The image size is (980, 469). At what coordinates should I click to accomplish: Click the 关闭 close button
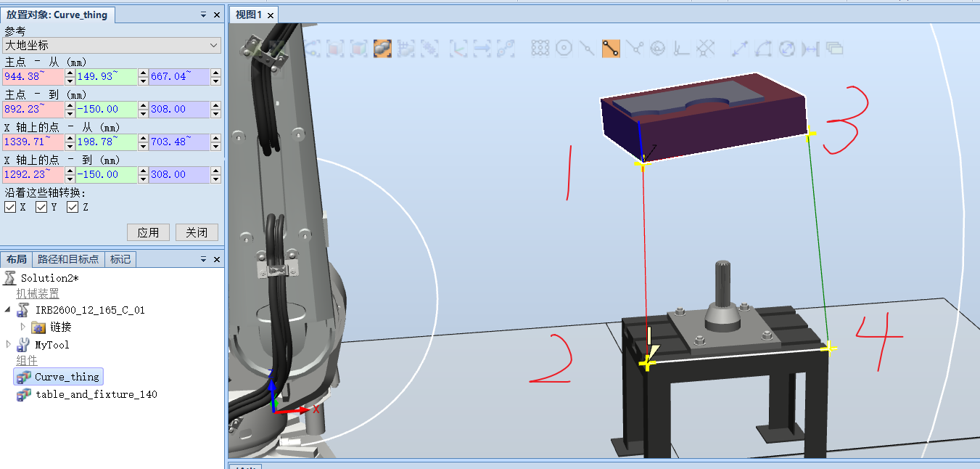point(196,232)
